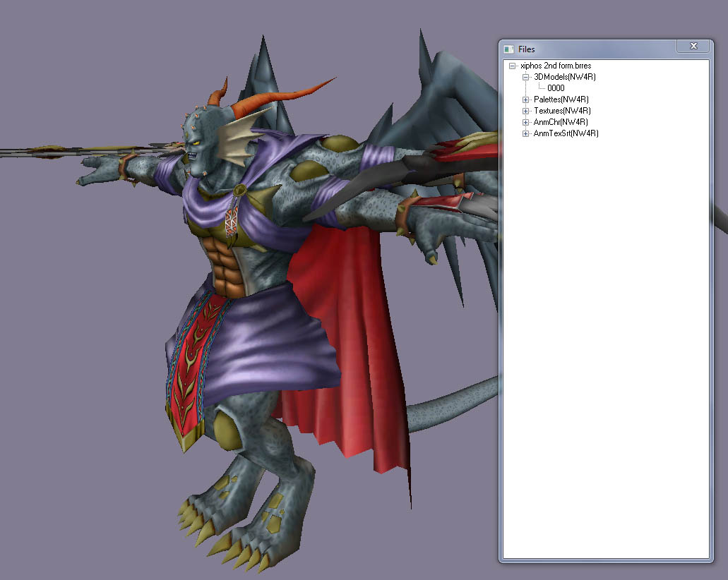This screenshot has width=728, height=580.
Task: Select the AnmTexSrt(NW4R) tree label
Action: point(566,133)
